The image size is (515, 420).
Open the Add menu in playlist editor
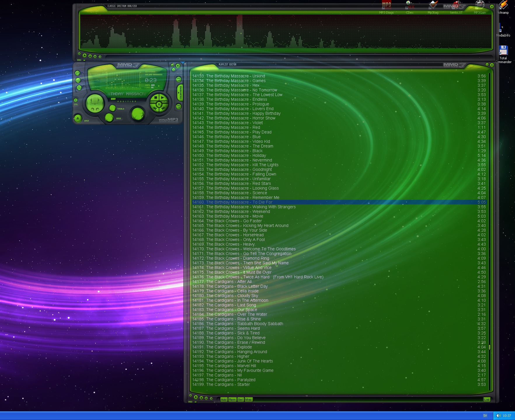(x=224, y=400)
